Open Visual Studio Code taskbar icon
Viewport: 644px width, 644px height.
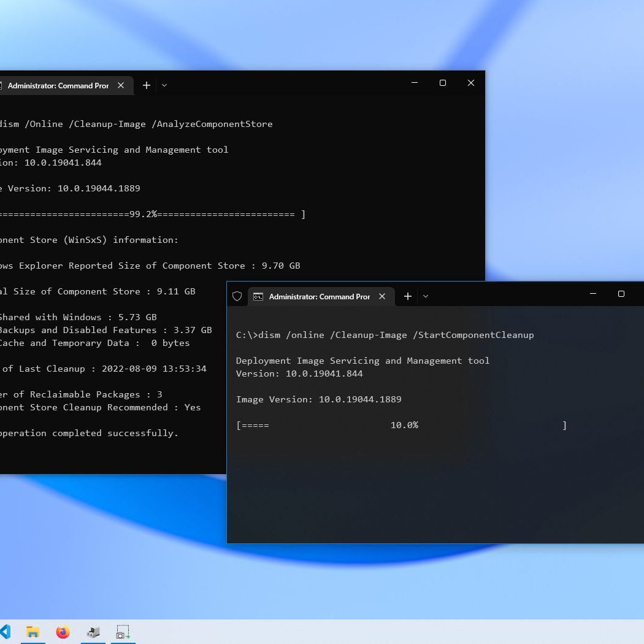(5, 632)
